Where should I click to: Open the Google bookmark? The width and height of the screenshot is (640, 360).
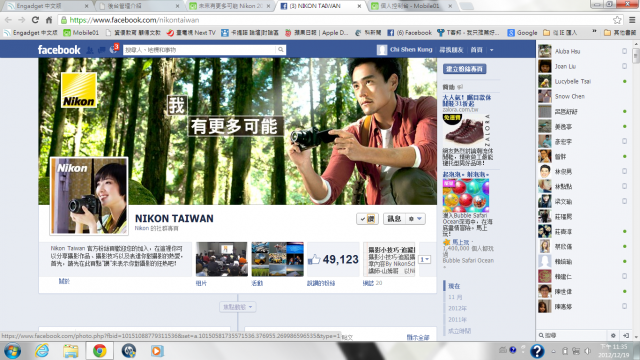coord(522,32)
